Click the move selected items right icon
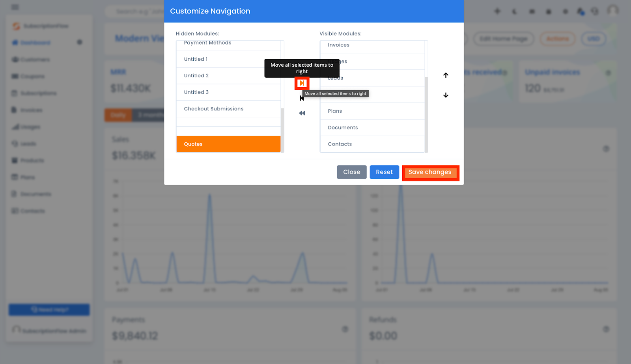The width and height of the screenshot is (631, 364). coord(302,83)
